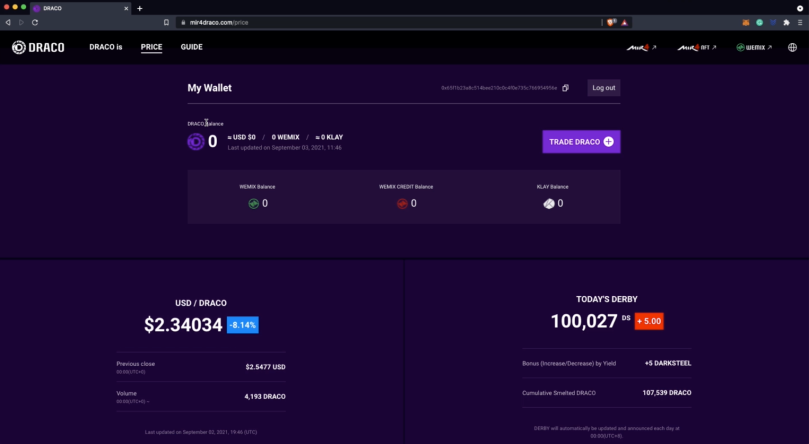Open the green Grammarly extension icon
The image size is (809, 444).
click(x=759, y=23)
